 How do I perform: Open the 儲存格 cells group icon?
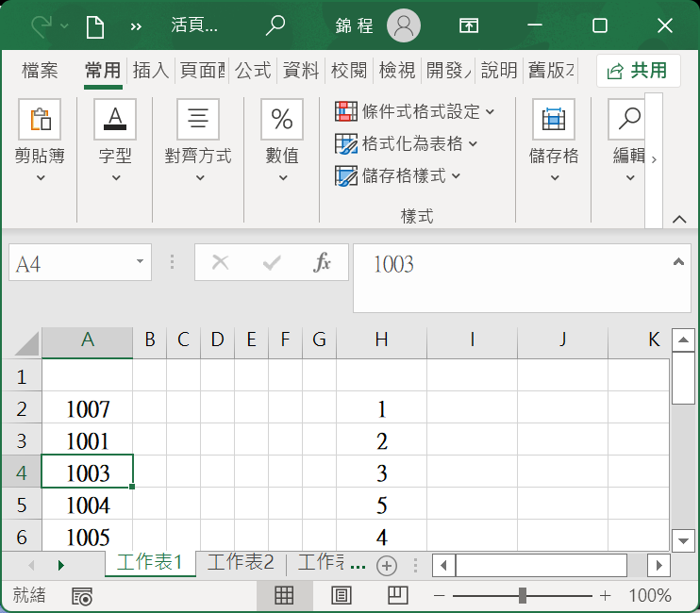click(x=554, y=120)
